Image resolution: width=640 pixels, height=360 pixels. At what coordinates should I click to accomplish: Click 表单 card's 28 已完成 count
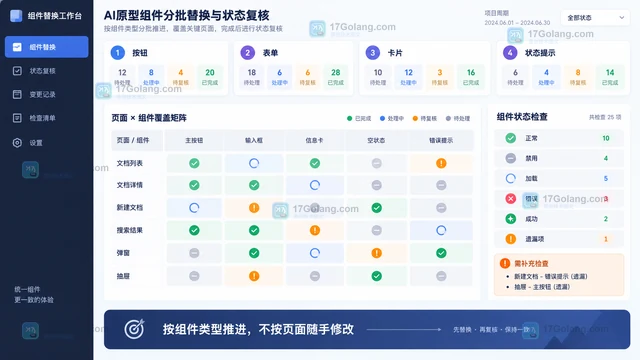click(x=336, y=76)
